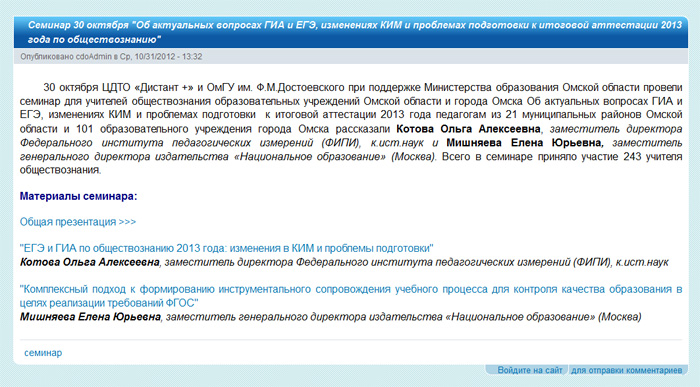Click the bold name Мишняева Елена Юрьевна in the paragraph
This screenshot has height=387, width=700.
click(x=525, y=143)
